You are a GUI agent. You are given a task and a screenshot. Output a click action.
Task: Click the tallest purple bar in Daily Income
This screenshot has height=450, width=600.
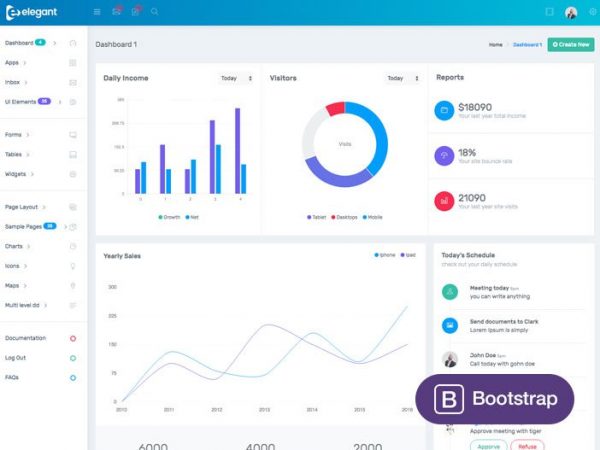click(238, 151)
